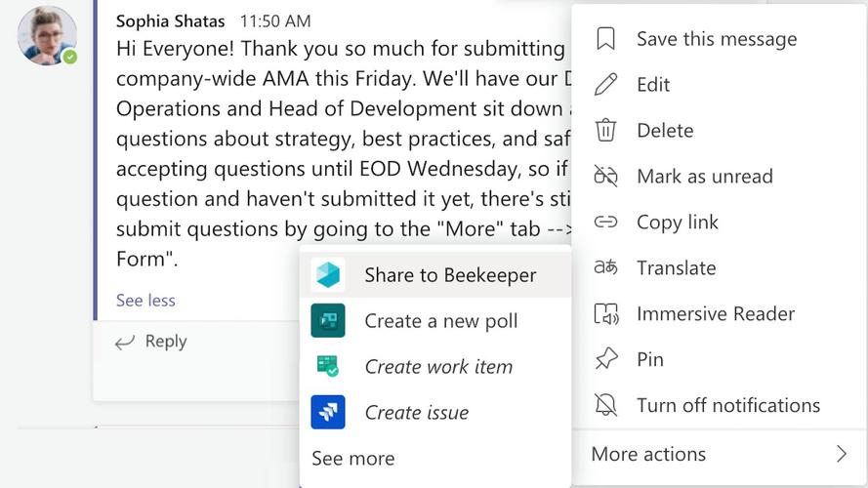
Task: Click the Mark as unread glasses icon
Action: tap(605, 177)
